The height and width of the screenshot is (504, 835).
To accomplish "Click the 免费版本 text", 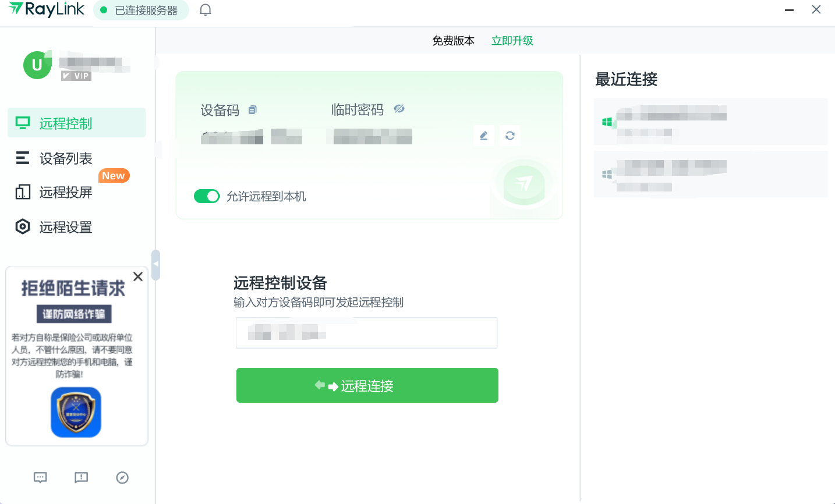I will tap(453, 41).
